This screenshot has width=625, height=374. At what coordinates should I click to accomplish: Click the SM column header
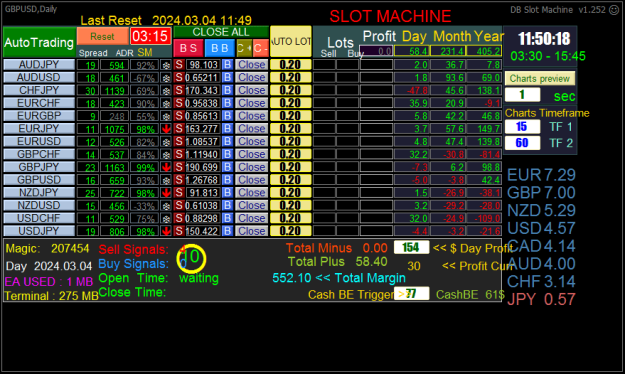pos(145,53)
